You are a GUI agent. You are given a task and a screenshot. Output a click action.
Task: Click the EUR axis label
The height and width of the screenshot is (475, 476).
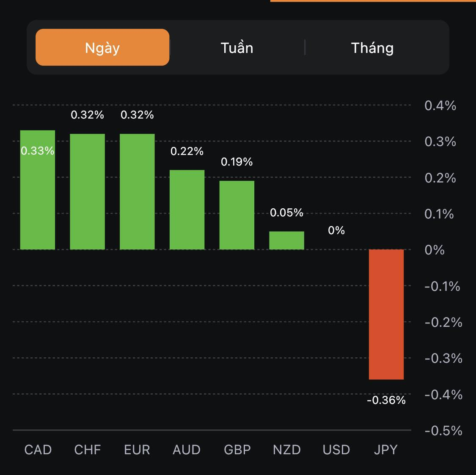(x=137, y=450)
